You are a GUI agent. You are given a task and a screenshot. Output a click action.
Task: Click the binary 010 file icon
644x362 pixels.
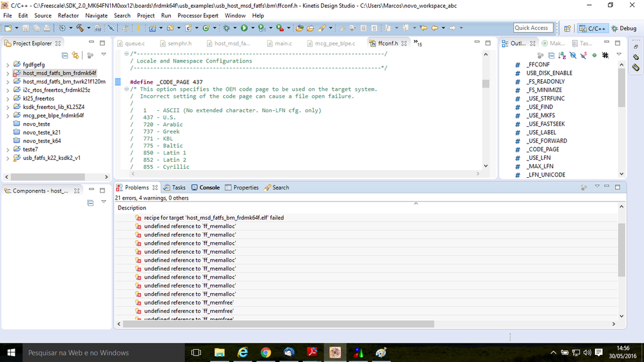(x=98, y=28)
